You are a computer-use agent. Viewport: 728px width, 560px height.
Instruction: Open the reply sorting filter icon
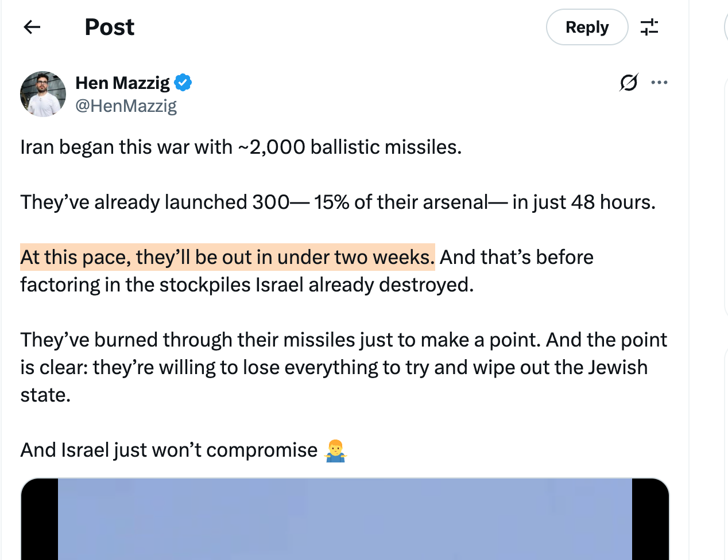tap(649, 27)
